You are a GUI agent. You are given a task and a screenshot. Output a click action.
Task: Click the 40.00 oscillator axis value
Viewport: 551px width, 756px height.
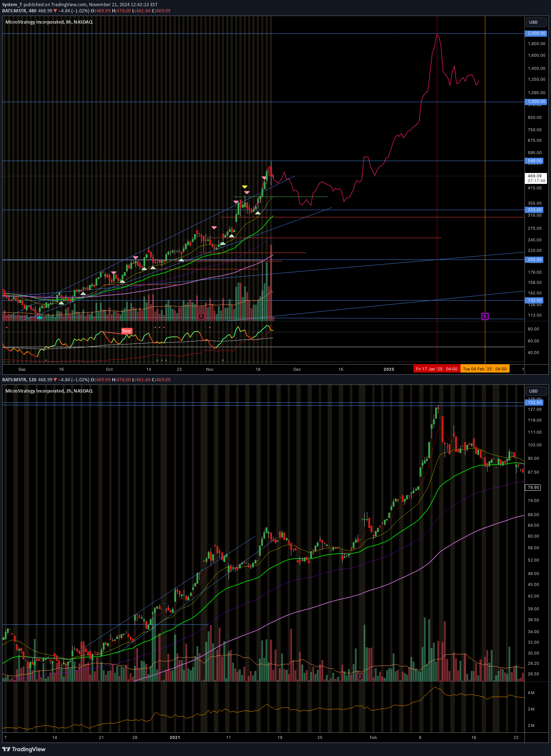[x=533, y=353]
